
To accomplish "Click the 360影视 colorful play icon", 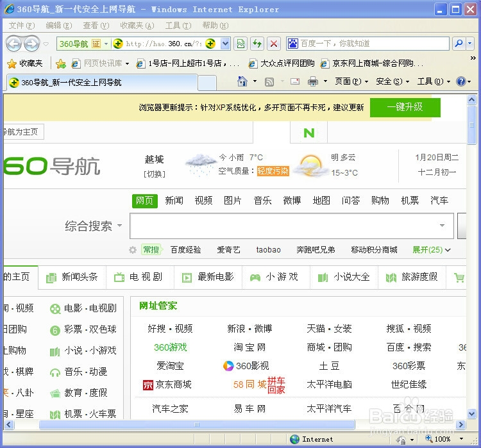I will [x=228, y=366].
